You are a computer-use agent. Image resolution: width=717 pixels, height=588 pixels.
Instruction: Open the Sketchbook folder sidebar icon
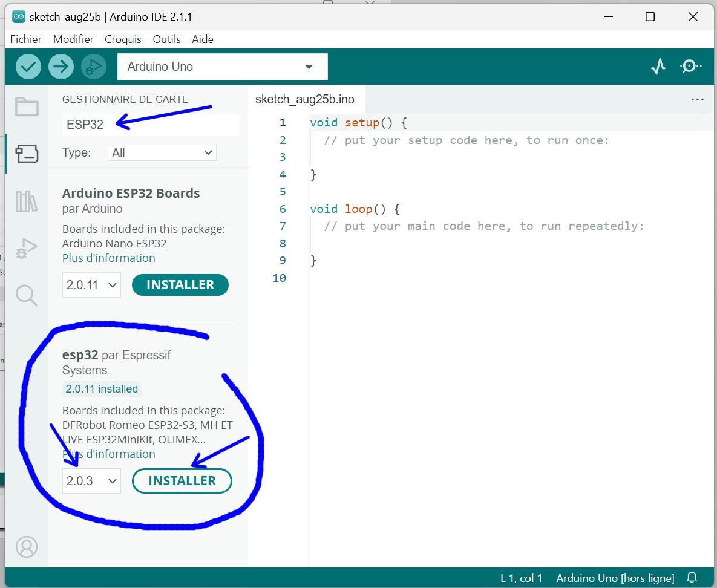[27, 107]
